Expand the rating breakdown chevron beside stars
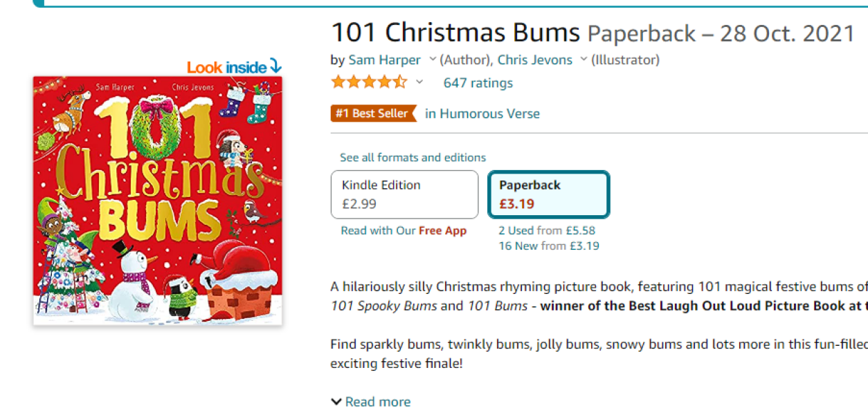 tap(419, 83)
